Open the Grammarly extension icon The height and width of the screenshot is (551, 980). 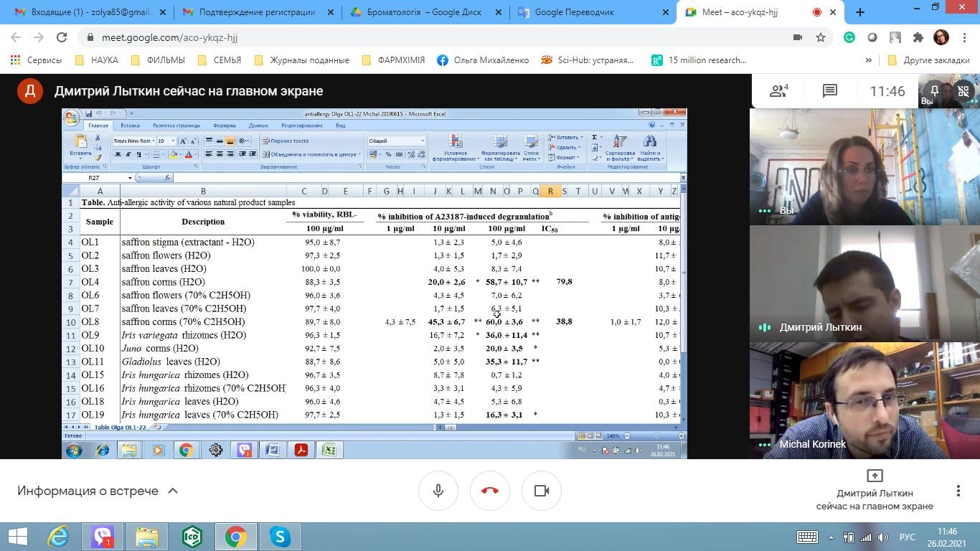(x=849, y=37)
